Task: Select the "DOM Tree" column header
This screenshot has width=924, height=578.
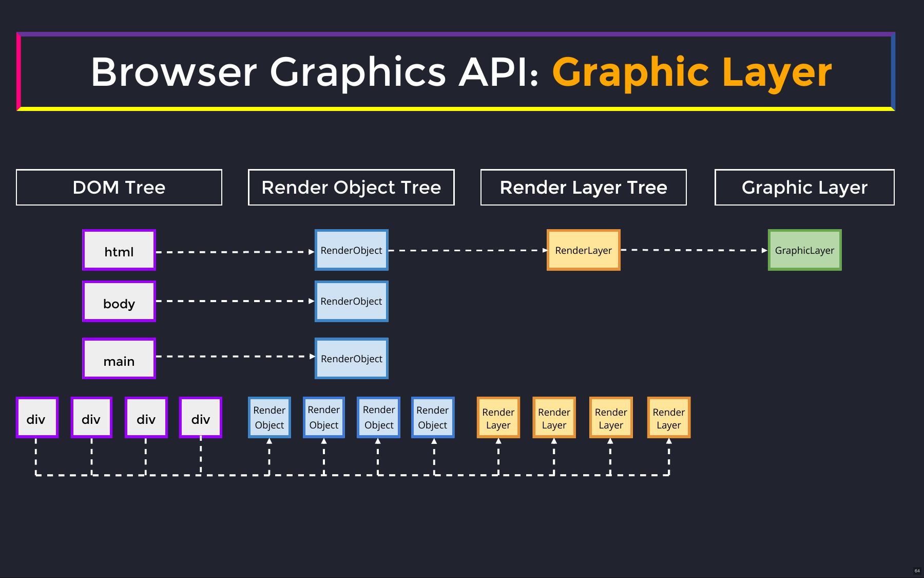Action: 119,188
